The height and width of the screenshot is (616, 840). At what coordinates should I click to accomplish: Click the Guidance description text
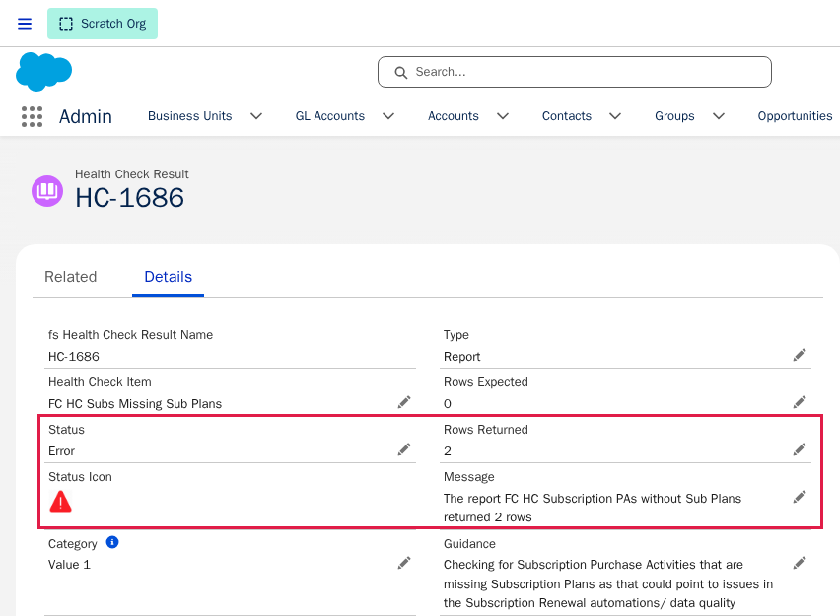coord(608,583)
